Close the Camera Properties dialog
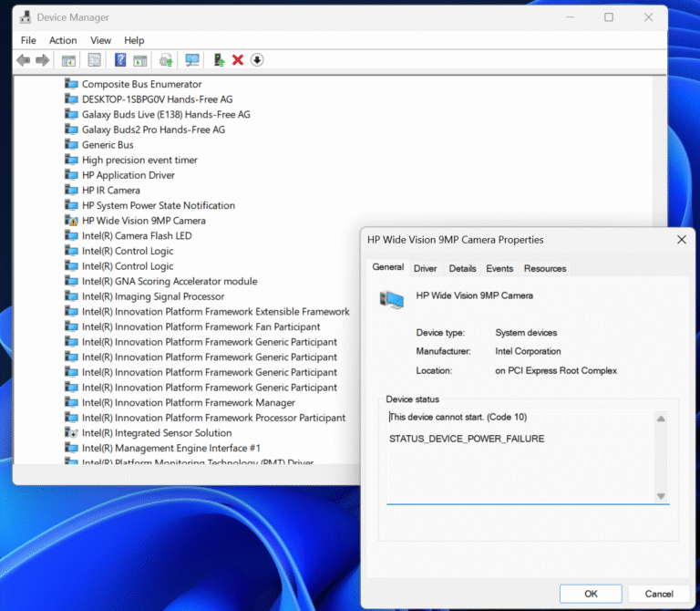 point(681,240)
